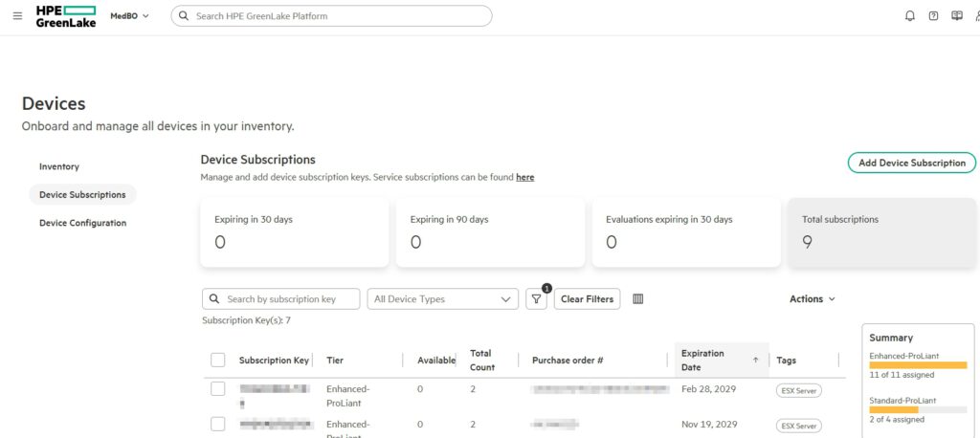The width and height of the screenshot is (980, 438).
Task: Go to the Inventory section
Action: click(x=59, y=166)
